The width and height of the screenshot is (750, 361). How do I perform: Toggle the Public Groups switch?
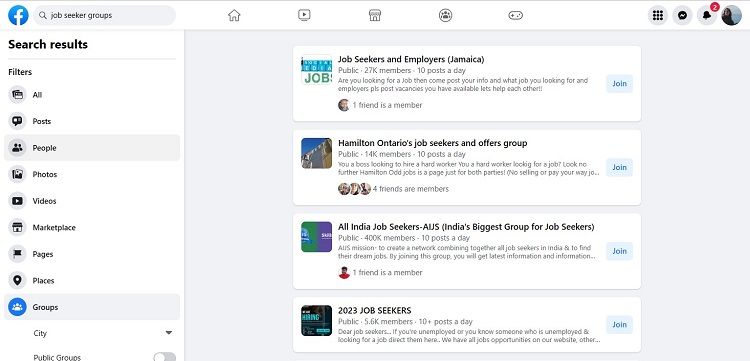pyautogui.click(x=165, y=357)
